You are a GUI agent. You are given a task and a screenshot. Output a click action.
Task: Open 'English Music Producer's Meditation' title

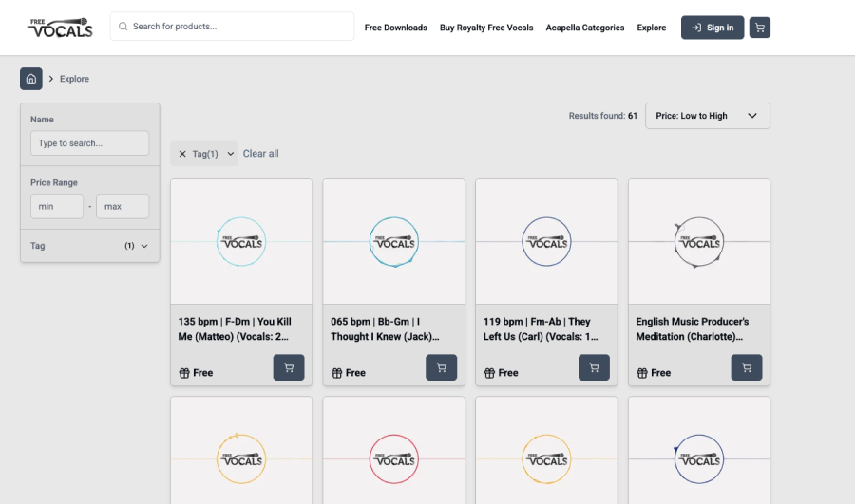point(692,329)
